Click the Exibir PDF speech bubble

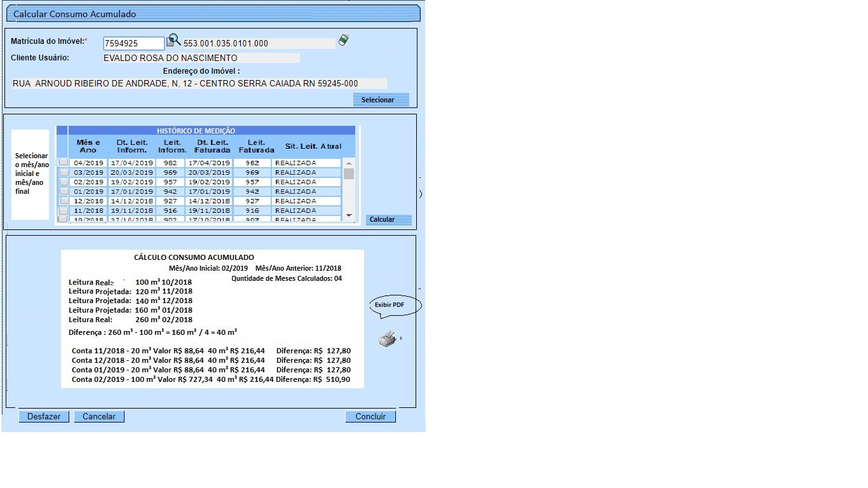click(395, 306)
